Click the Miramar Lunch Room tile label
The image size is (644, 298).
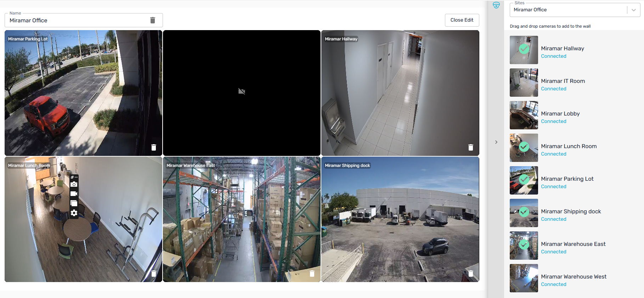coord(29,165)
